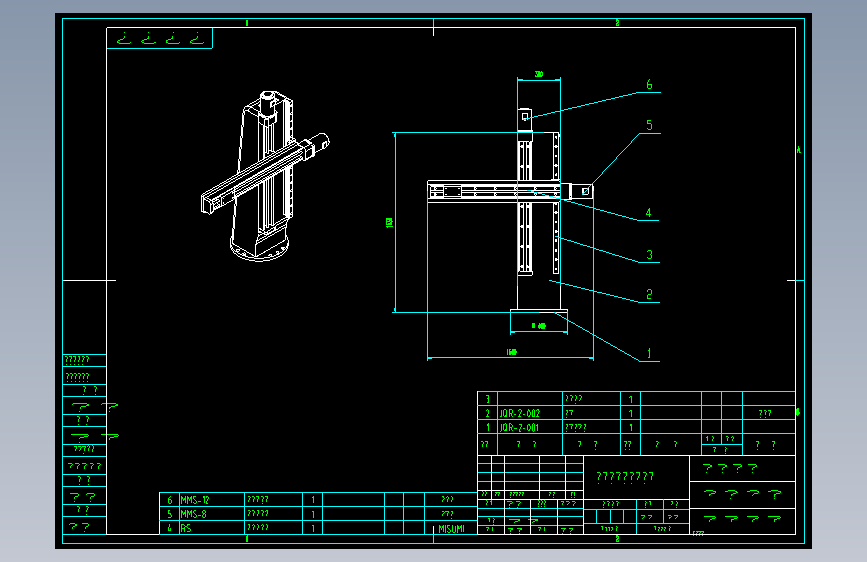Select item number 1 in JQR-2-001 row
The image size is (867, 562).
488,428
